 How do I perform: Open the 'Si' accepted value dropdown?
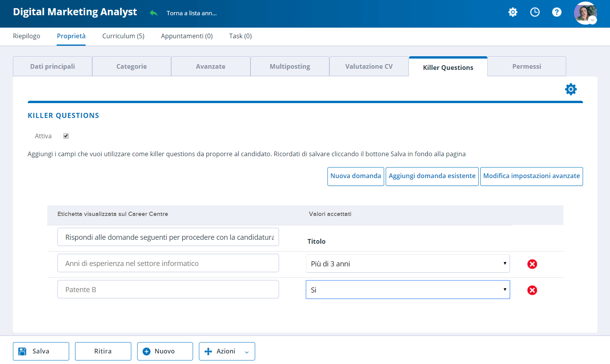coord(408,290)
